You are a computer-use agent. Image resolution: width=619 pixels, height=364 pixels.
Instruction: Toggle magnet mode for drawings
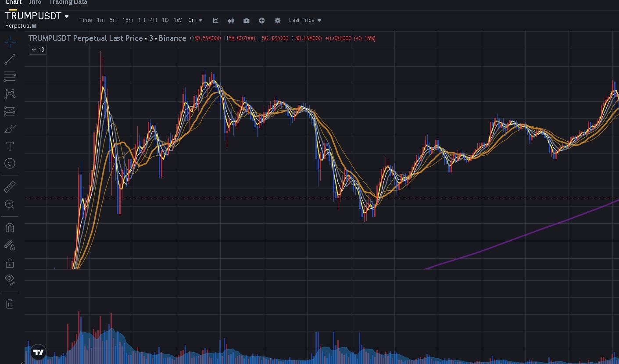pyautogui.click(x=10, y=228)
